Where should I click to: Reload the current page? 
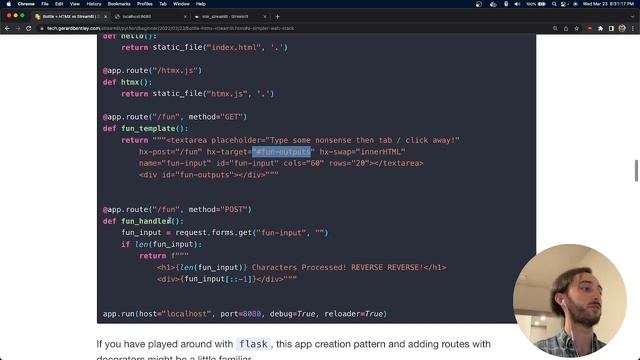coord(29,28)
